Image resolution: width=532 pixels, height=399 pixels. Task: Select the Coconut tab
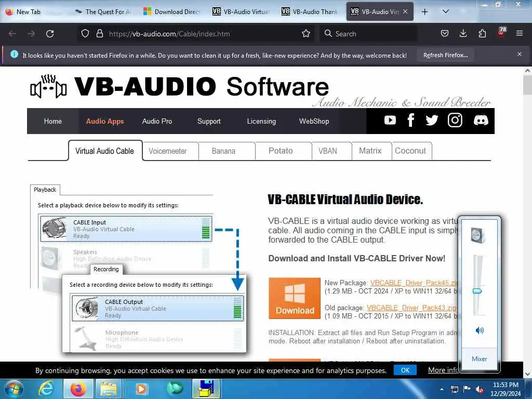pos(410,151)
